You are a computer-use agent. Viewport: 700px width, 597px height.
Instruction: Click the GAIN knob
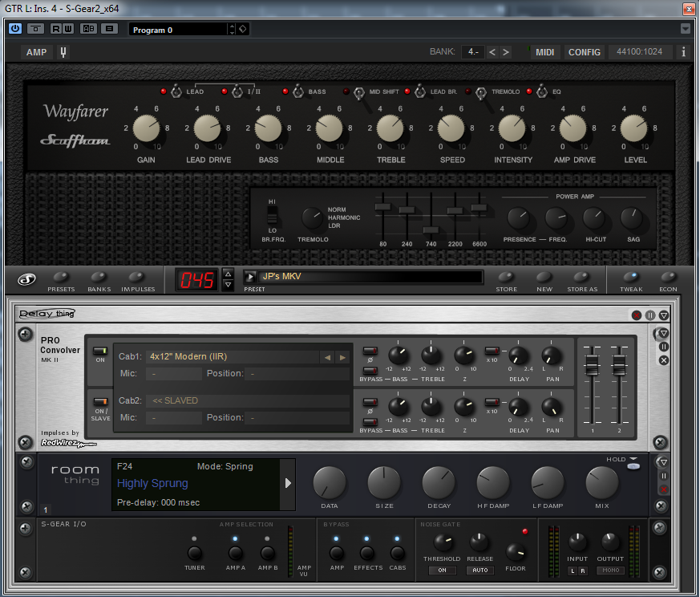[x=146, y=128]
